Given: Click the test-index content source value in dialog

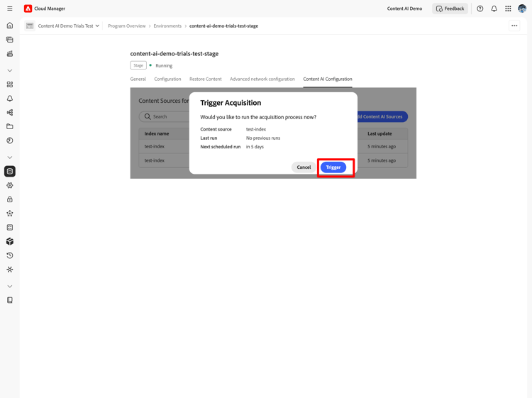Looking at the screenshot, I should (x=256, y=129).
